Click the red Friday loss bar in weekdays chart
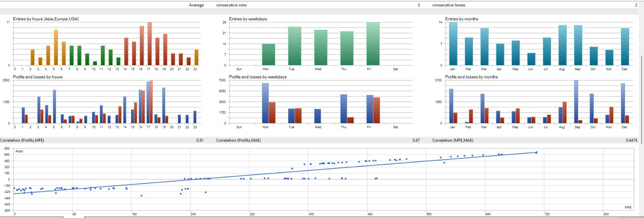This screenshot has height=218, width=644. point(376,110)
